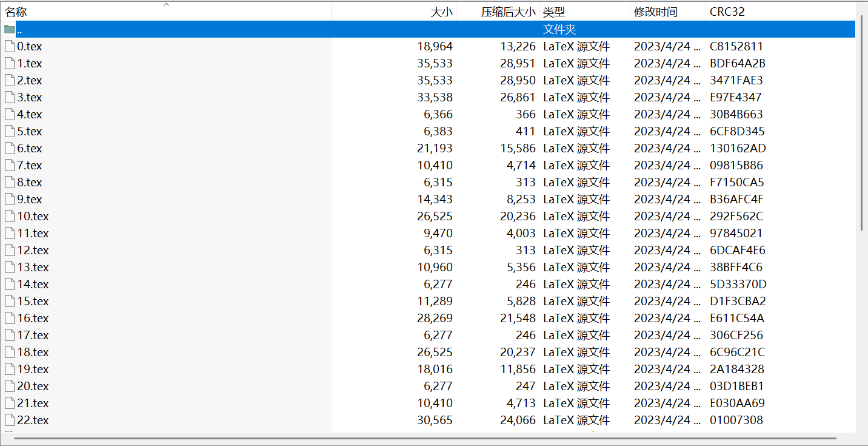Select the size value 18,016
Image resolution: width=868 pixels, height=446 pixels.
point(435,369)
